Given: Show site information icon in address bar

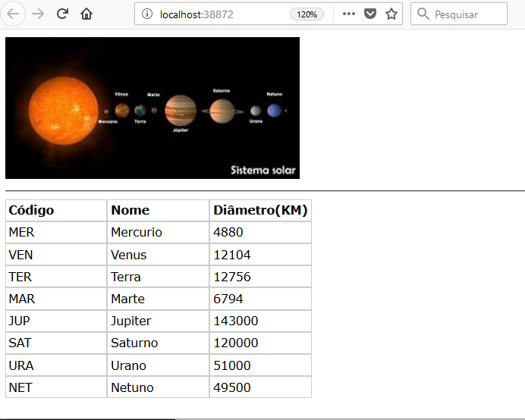Looking at the screenshot, I should (x=147, y=14).
